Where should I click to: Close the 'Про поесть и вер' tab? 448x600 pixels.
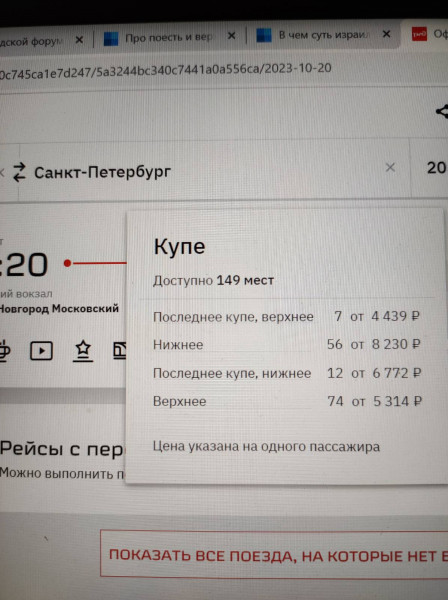point(231,36)
